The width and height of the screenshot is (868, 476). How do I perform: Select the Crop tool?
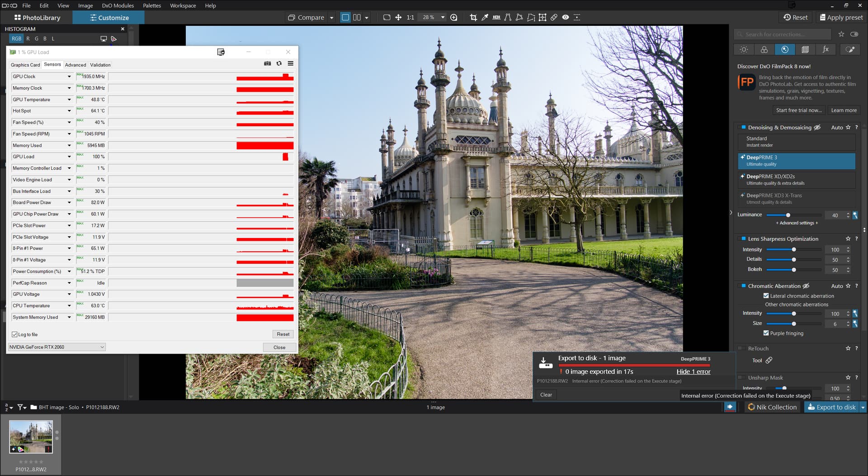473,17
